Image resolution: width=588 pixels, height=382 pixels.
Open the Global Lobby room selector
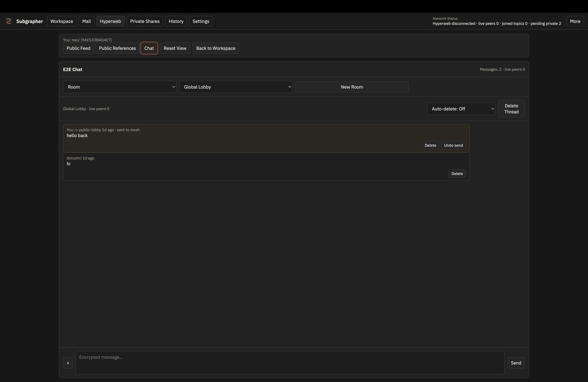tap(236, 87)
